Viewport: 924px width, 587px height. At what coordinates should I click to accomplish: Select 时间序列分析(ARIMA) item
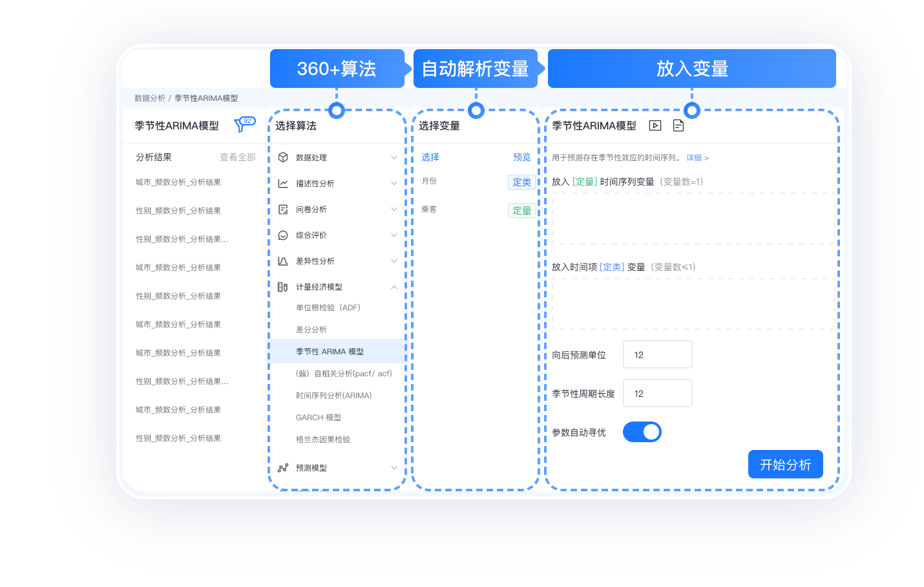coord(334,396)
